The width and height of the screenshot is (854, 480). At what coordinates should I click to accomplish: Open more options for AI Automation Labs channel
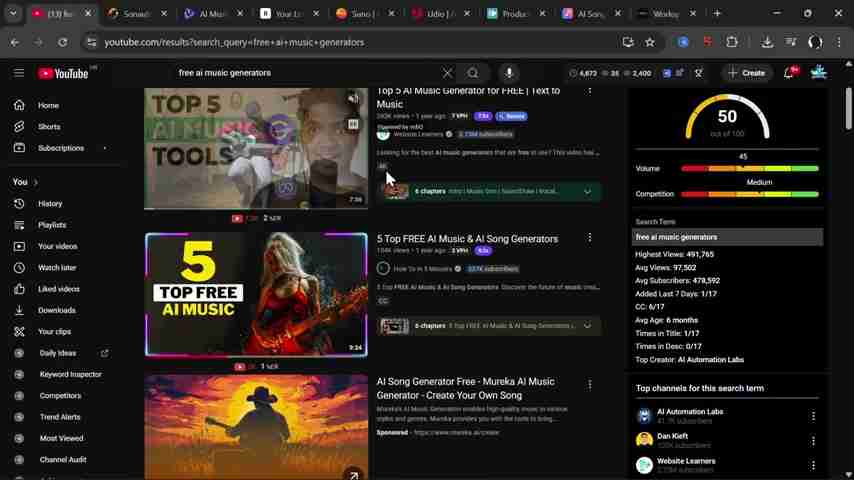(x=813, y=416)
